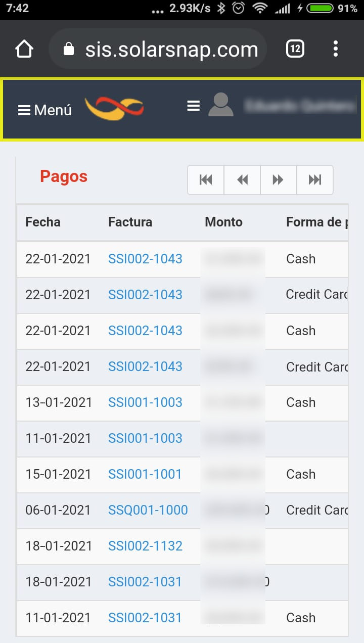Open the SSI002-1132 invoice link
Image resolution: width=364 pixels, height=643 pixels.
click(x=145, y=546)
